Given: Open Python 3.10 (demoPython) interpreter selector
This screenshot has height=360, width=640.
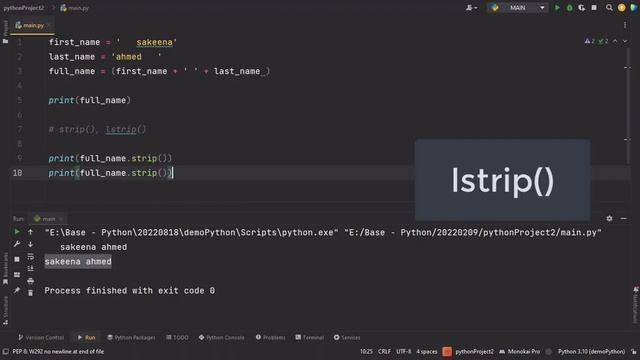Looking at the screenshot, I should pos(591,351).
